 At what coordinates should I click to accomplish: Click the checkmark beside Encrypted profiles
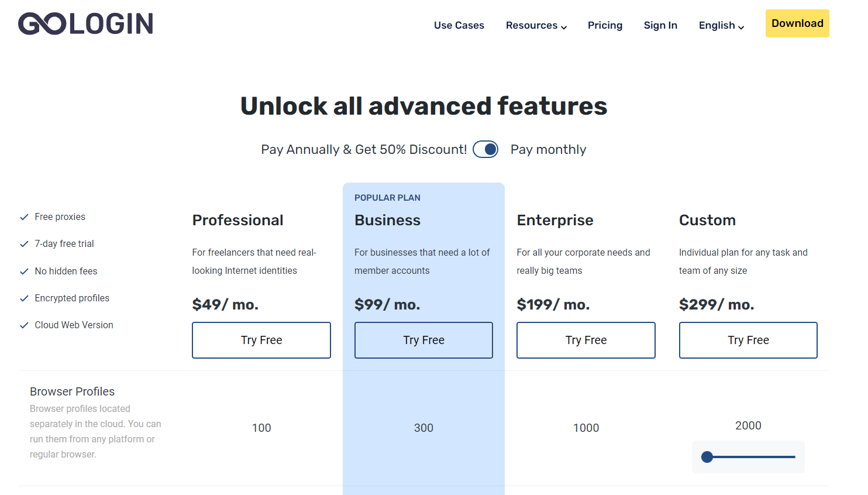tap(24, 298)
